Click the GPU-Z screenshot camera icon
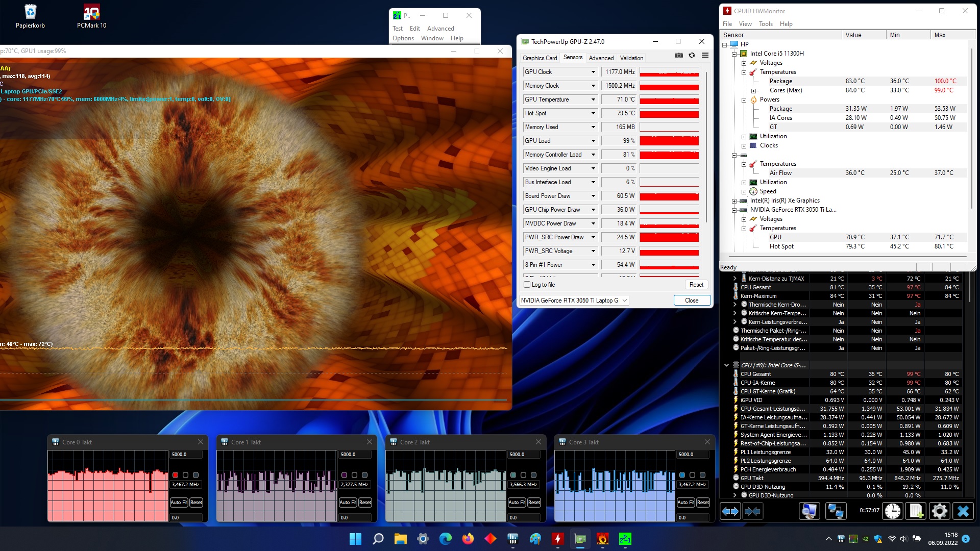This screenshot has height=551, width=980. [x=678, y=55]
